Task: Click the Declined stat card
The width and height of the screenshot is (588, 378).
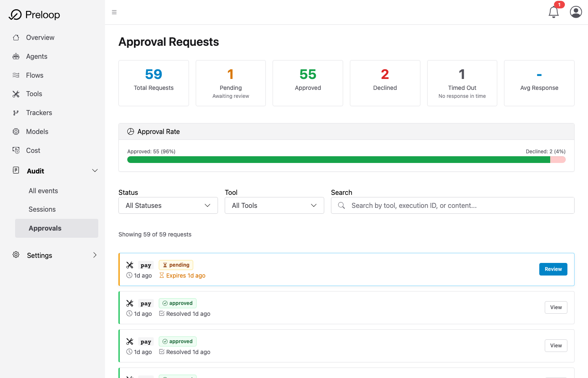Action: (385, 83)
